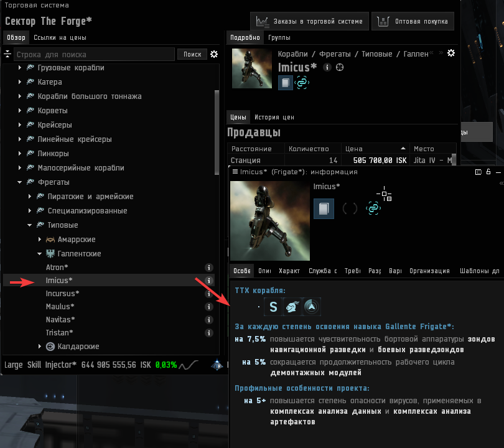The height and width of the screenshot is (448, 504).
Task: Click Поиск search button
Action: pos(192,54)
